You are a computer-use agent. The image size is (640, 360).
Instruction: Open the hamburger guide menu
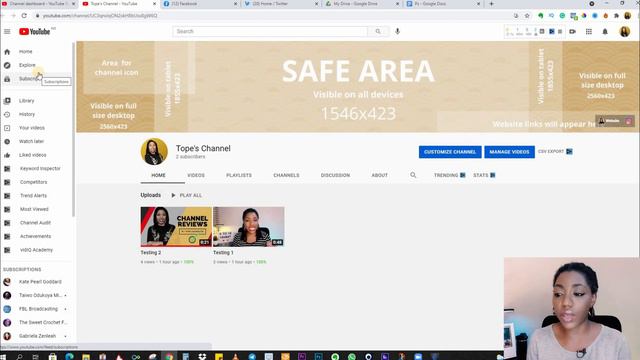coord(7,31)
